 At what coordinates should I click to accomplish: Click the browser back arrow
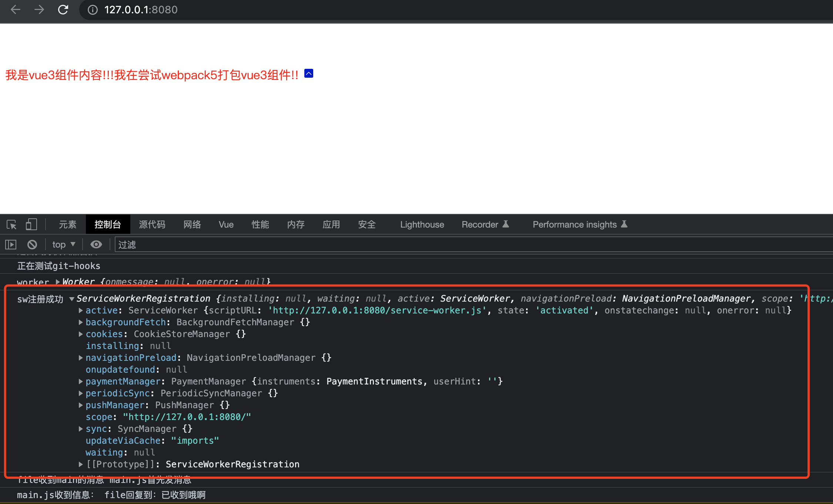pyautogui.click(x=16, y=10)
